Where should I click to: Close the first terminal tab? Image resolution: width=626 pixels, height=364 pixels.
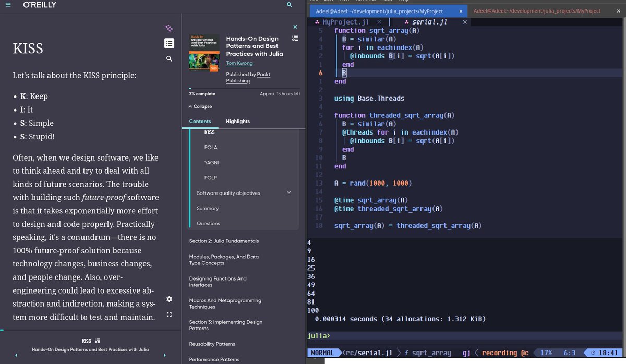[x=461, y=11]
